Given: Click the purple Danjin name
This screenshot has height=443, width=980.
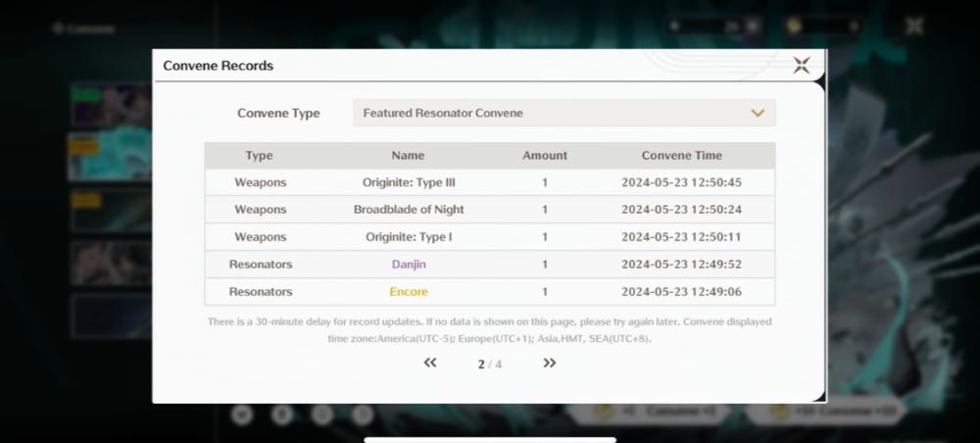Looking at the screenshot, I should [409, 265].
